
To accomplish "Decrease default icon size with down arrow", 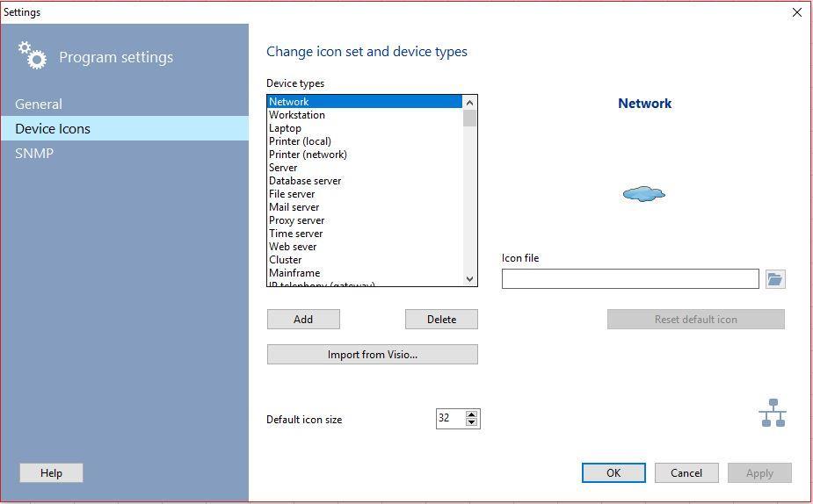I will point(471,422).
